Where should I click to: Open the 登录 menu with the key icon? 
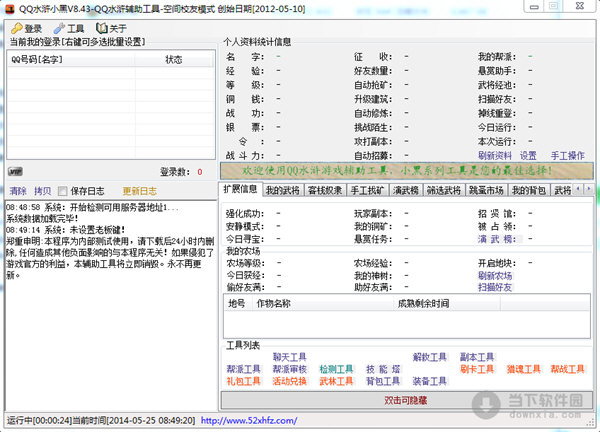point(26,28)
